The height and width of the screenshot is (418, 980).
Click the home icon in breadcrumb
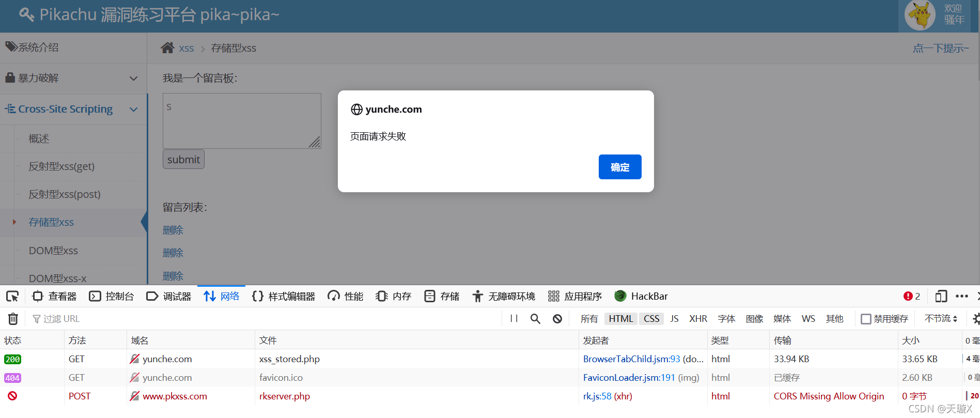167,48
